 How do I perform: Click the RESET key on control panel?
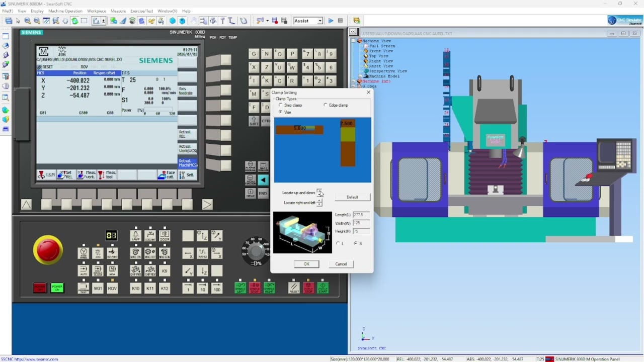294,288
